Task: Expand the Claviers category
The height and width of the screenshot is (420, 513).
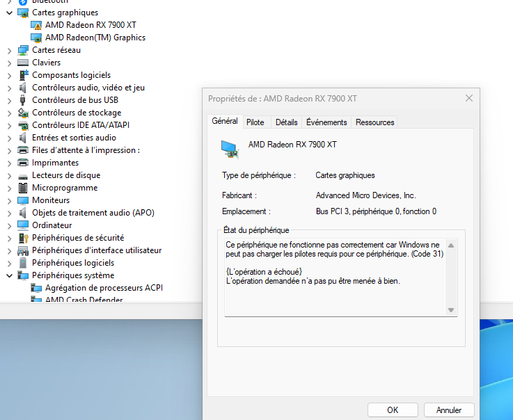Action: coord(10,63)
